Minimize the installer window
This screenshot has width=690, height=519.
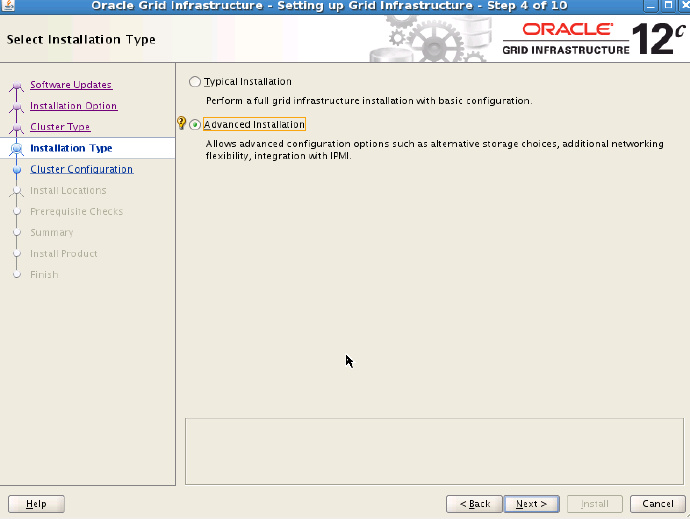(x=650, y=6)
